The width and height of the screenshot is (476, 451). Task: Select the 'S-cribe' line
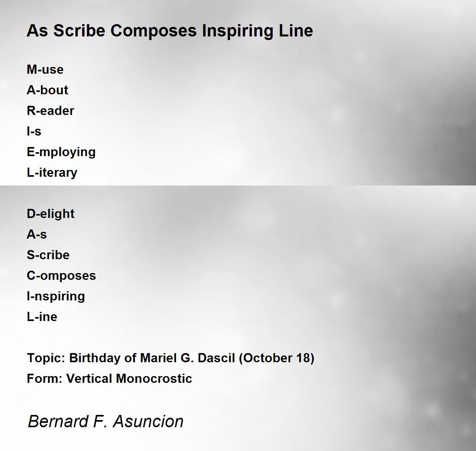(x=48, y=255)
